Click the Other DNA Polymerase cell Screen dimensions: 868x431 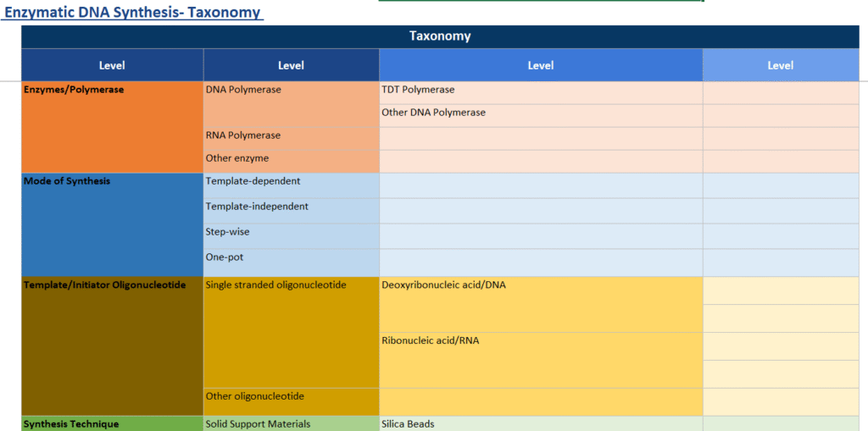[540, 113]
